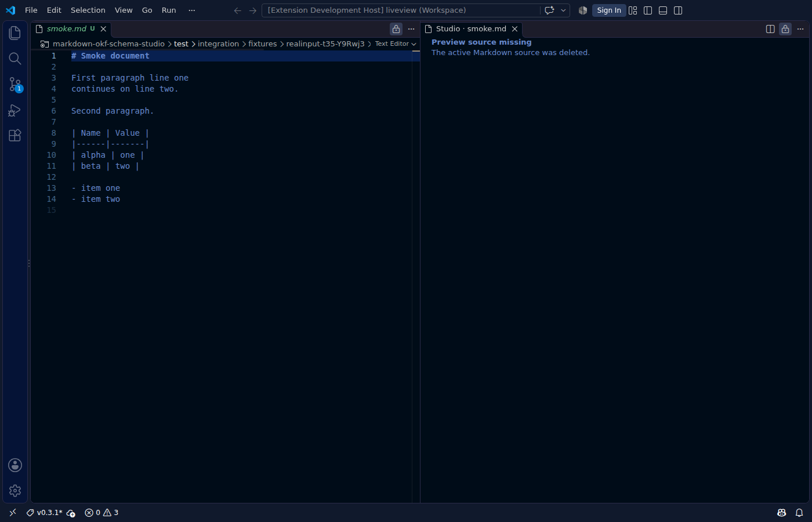Image resolution: width=812 pixels, height=522 pixels.
Task: Select the Studio · smoke.md tab
Action: coord(471,29)
